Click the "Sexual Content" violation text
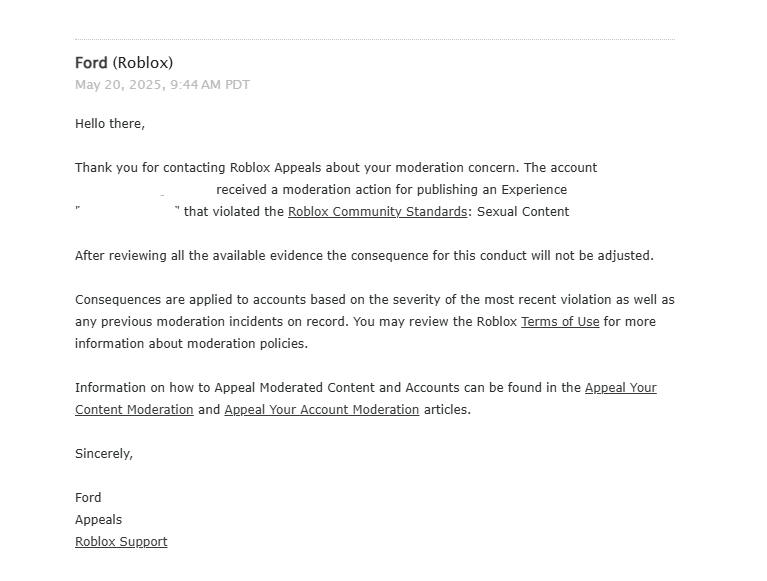 pos(523,212)
